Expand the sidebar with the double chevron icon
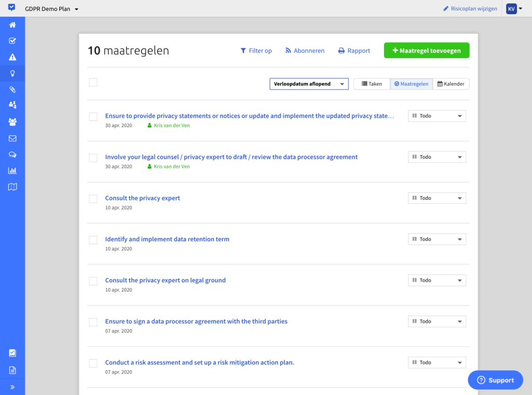 pos(12,386)
